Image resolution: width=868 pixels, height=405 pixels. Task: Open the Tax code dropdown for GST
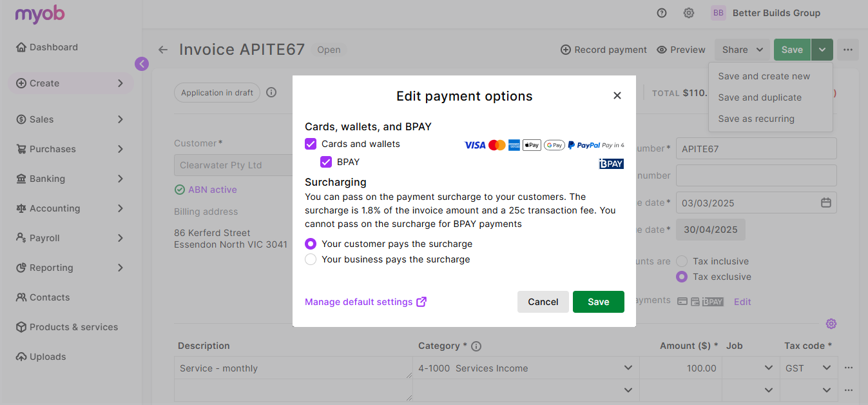[x=827, y=368]
